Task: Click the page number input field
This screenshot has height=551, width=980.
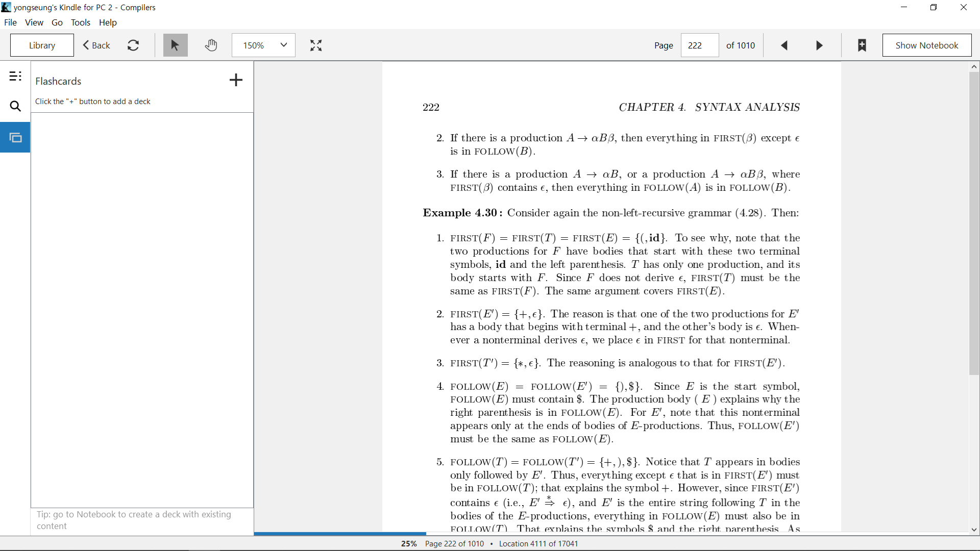Action: point(700,45)
